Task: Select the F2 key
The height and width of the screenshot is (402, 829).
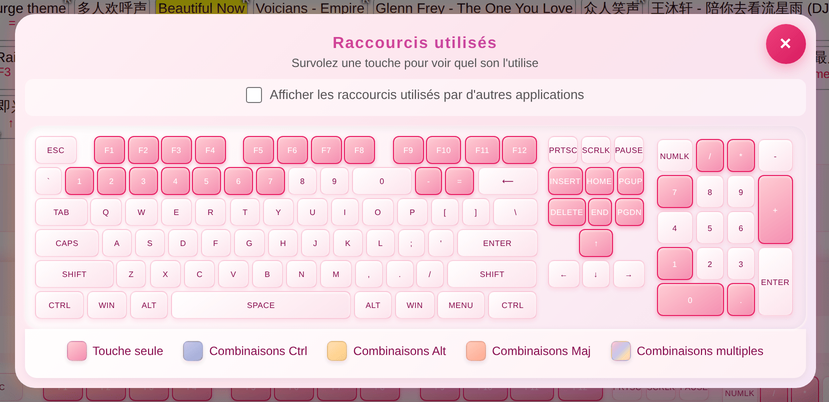Action: coord(143,150)
